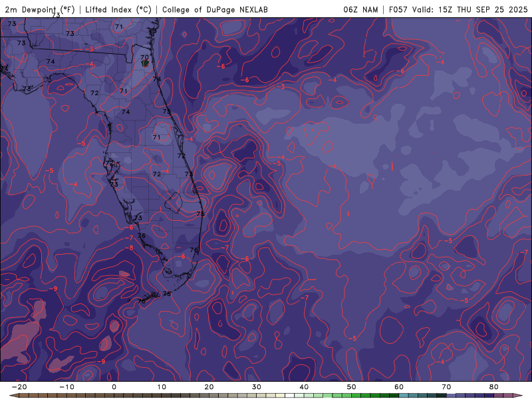
Task: Click the right arrow end of the color bar
Action: click(x=519, y=396)
